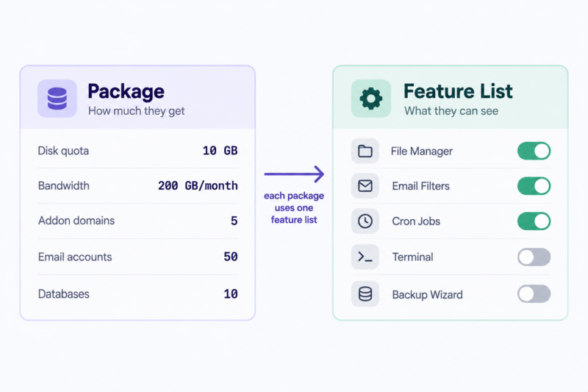The width and height of the screenshot is (588, 392).
Task: Click the 10 GB value
Action: [220, 151]
